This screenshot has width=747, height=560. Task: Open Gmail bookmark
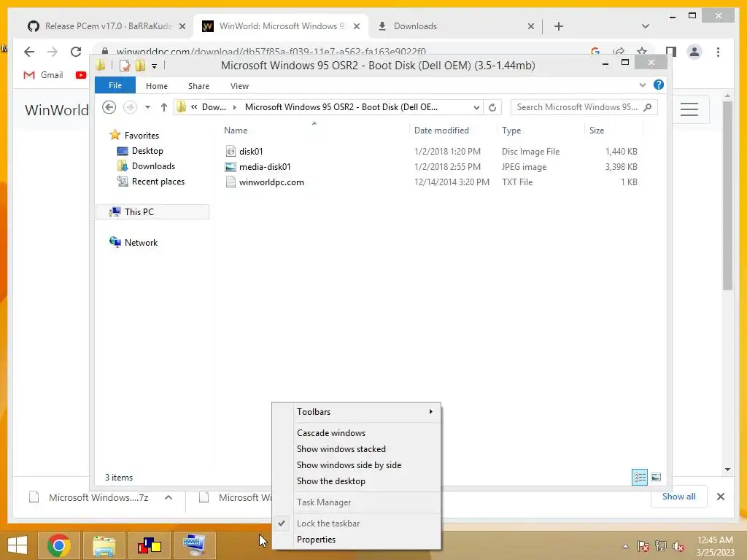[43, 75]
